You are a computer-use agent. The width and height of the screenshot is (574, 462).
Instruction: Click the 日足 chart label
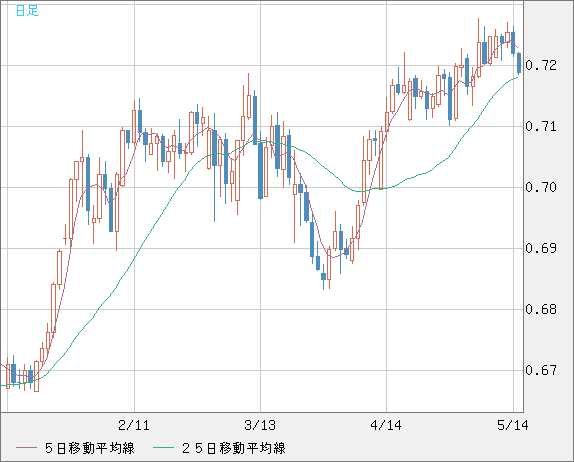[27, 10]
